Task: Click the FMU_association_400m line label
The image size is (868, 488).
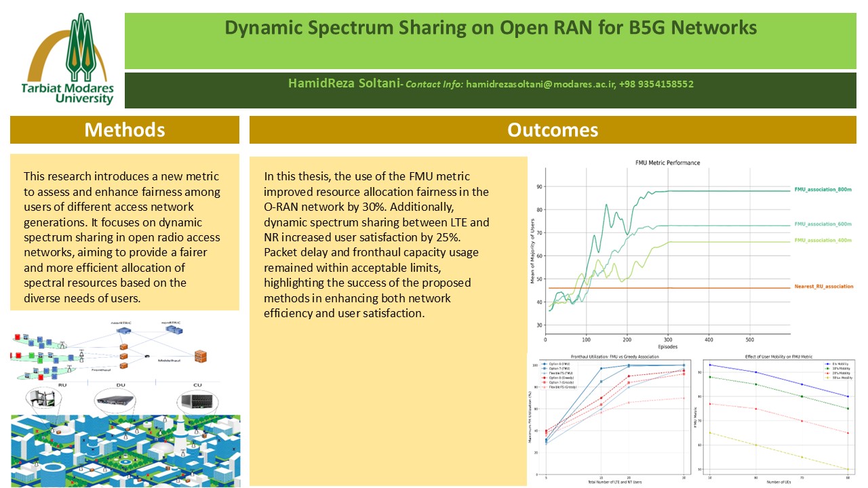Action: coord(823,240)
